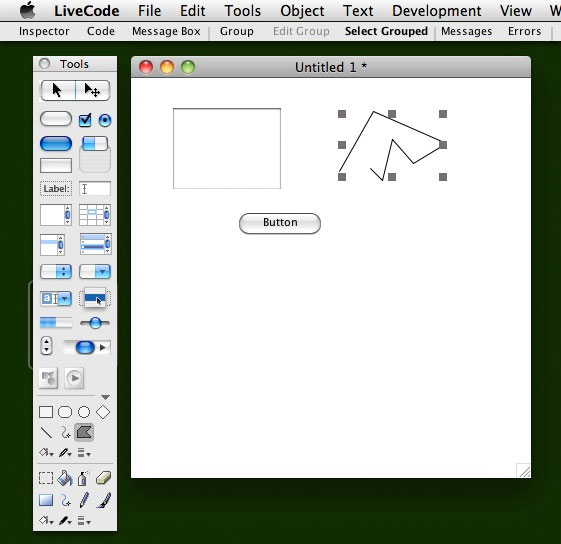Open the Object menu

(302, 11)
